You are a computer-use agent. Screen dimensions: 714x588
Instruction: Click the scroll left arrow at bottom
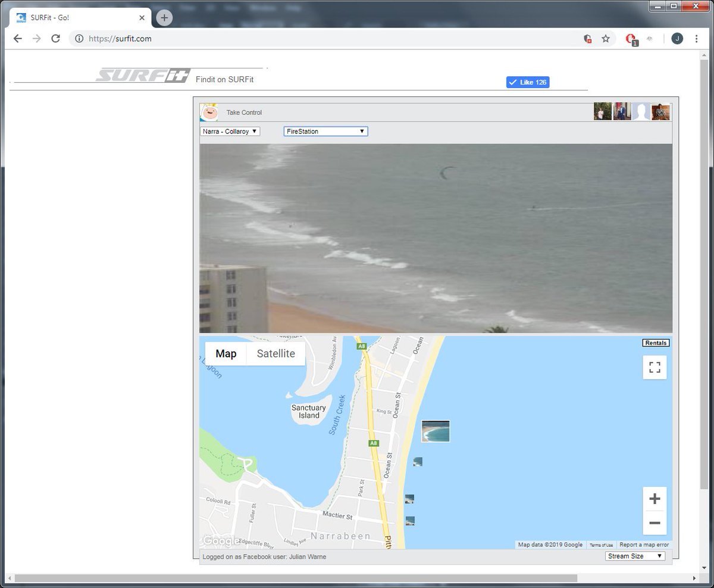pos(9,578)
